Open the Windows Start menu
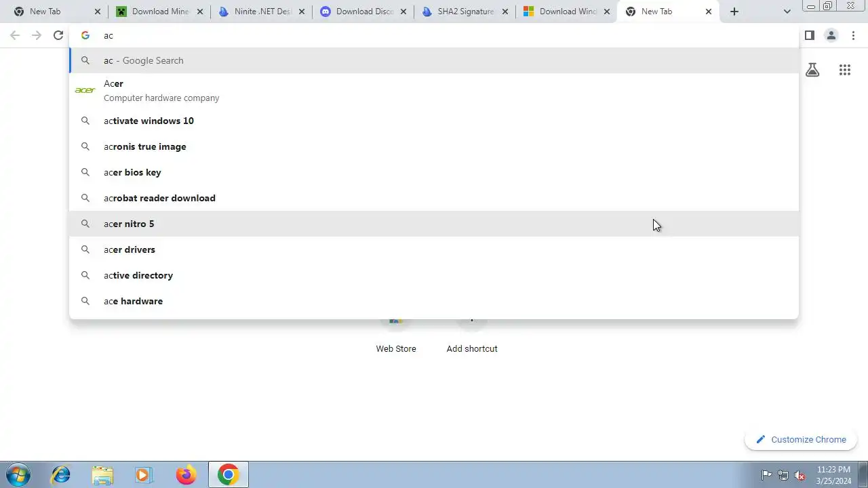The width and height of the screenshot is (868, 488). point(18,474)
